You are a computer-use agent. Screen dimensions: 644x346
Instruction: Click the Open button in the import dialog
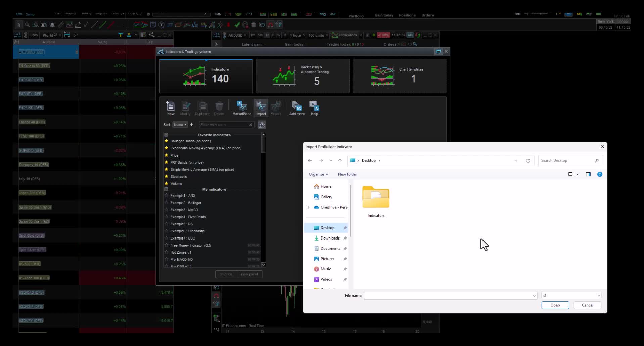[555, 305]
